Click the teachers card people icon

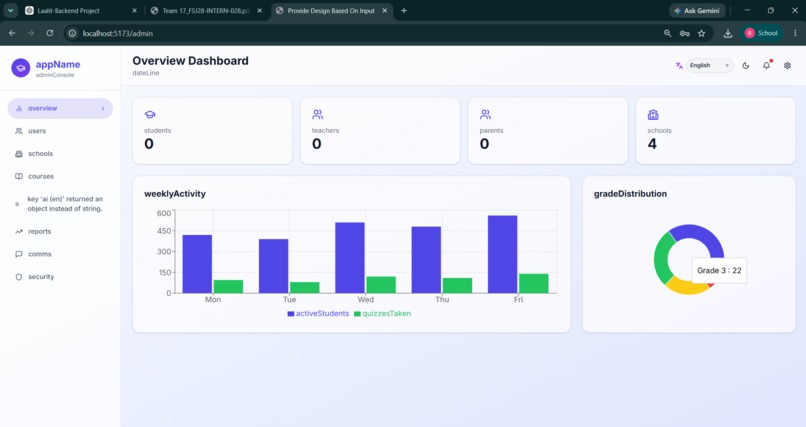pyautogui.click(x=318, y=114)
